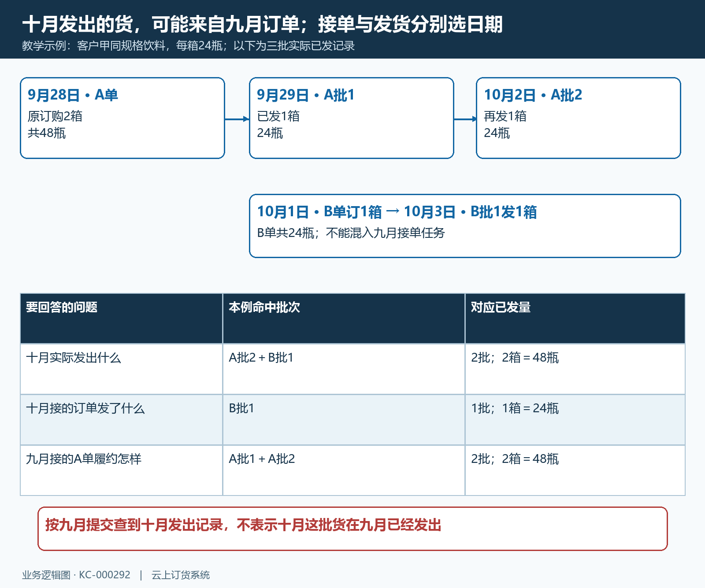This screenshot has width=705, height=588.
Task: Click the '对应已发量' column header
Action: (x=575, y=318)
